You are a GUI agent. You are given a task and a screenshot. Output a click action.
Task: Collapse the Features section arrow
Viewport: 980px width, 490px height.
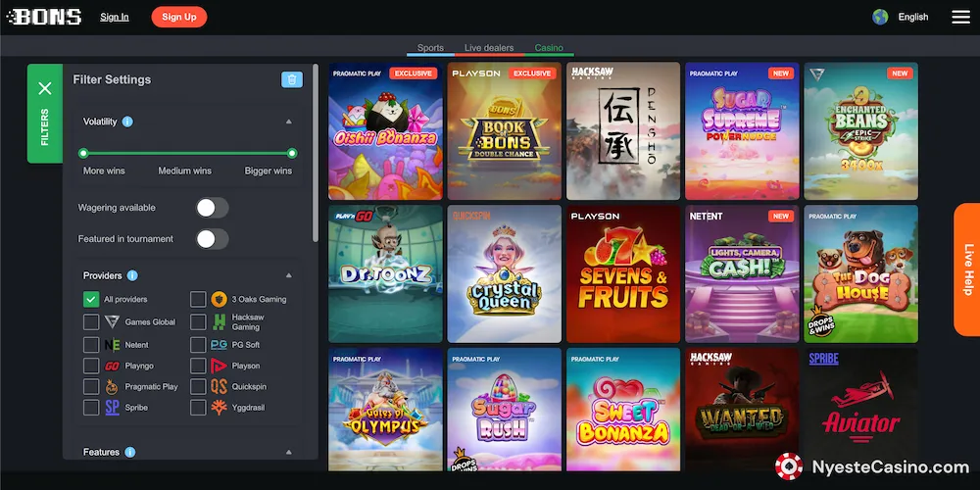[289, 452]
